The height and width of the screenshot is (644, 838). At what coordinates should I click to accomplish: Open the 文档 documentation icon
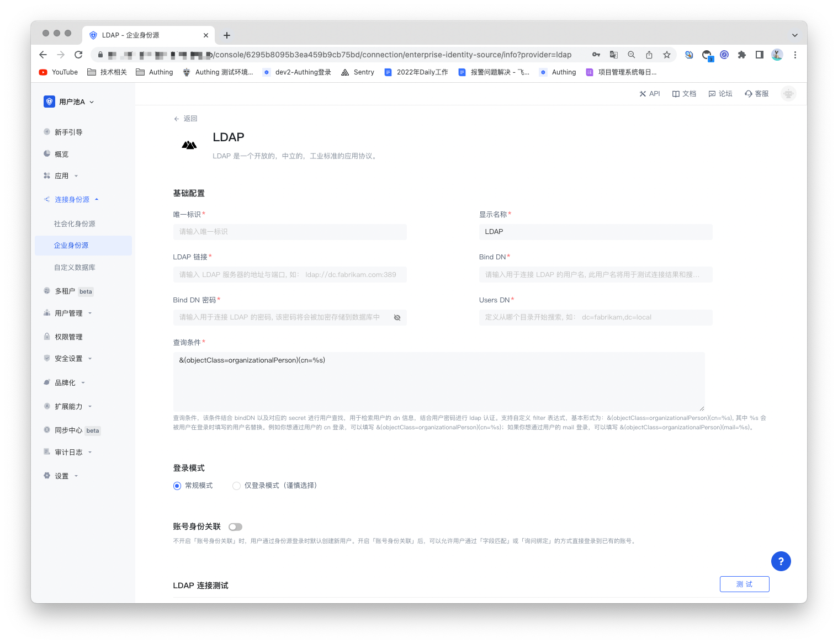(676, 94)
